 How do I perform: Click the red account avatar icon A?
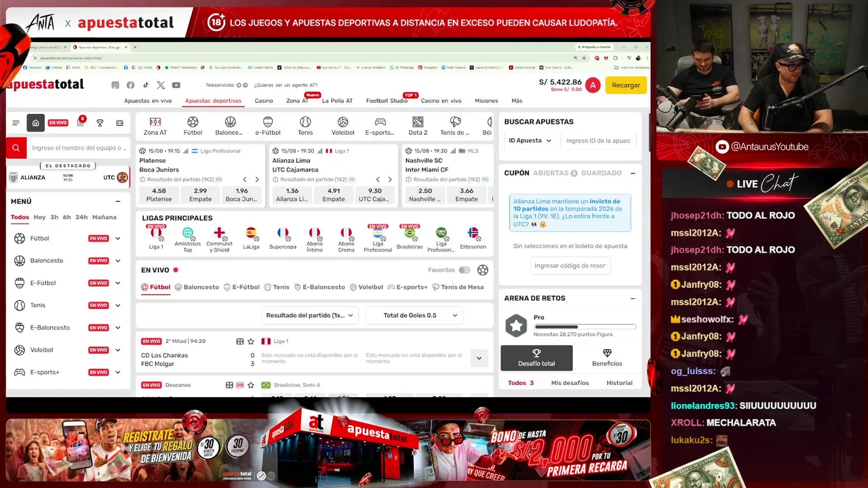coord(593,85)
